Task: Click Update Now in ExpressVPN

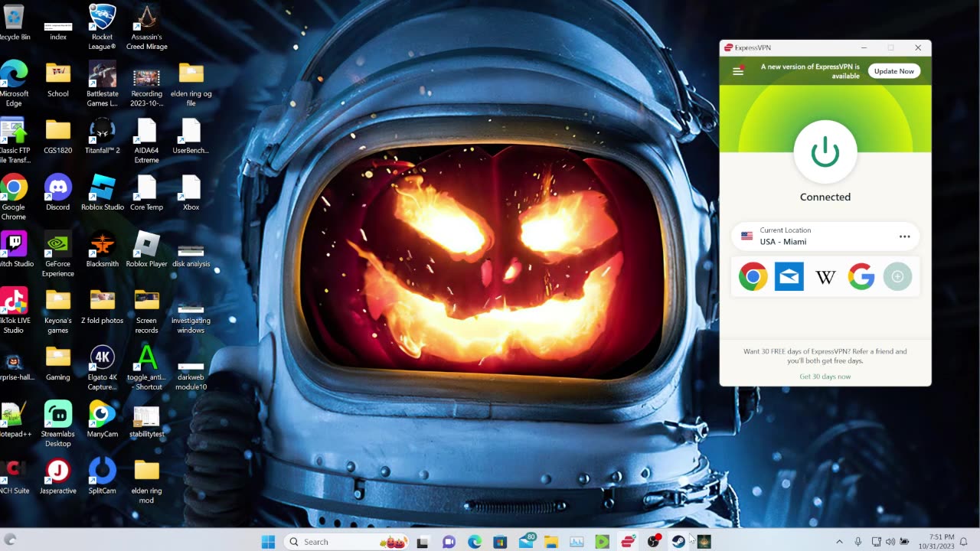Action: (893, 71)
